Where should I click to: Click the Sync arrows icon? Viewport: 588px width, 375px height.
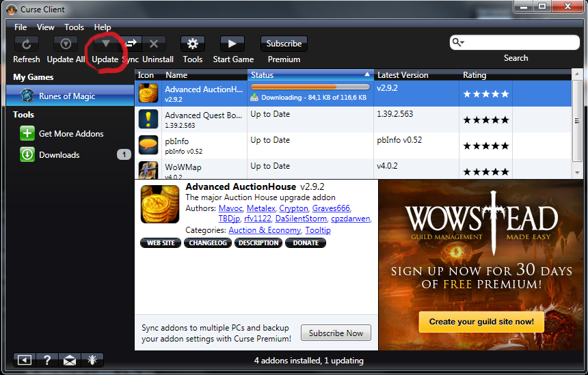tap(131, 44)
